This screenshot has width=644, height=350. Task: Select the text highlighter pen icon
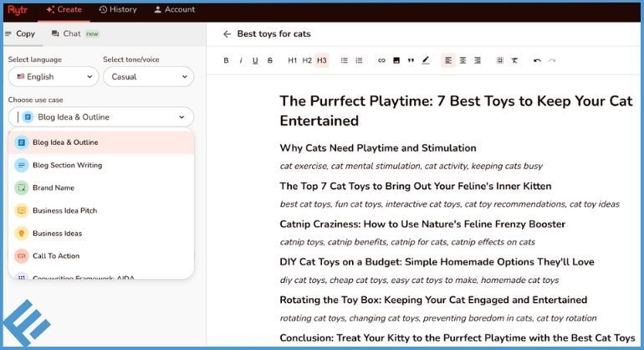pyautogui.click(x=426, y=60)
